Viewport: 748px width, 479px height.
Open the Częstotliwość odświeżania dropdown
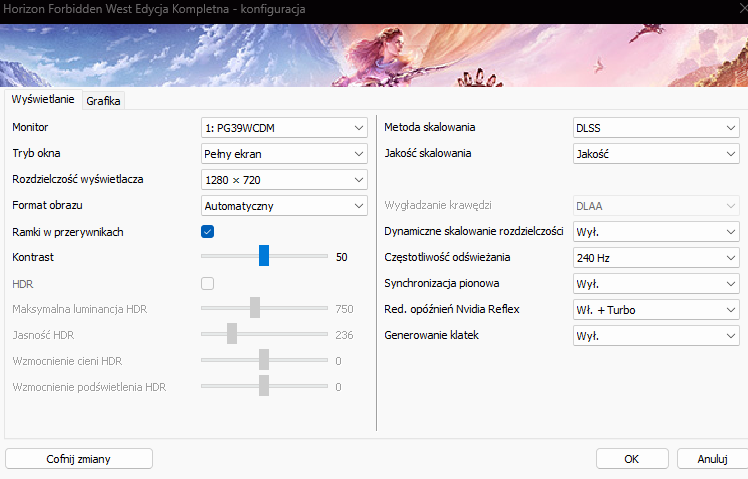tap(656, 258)
